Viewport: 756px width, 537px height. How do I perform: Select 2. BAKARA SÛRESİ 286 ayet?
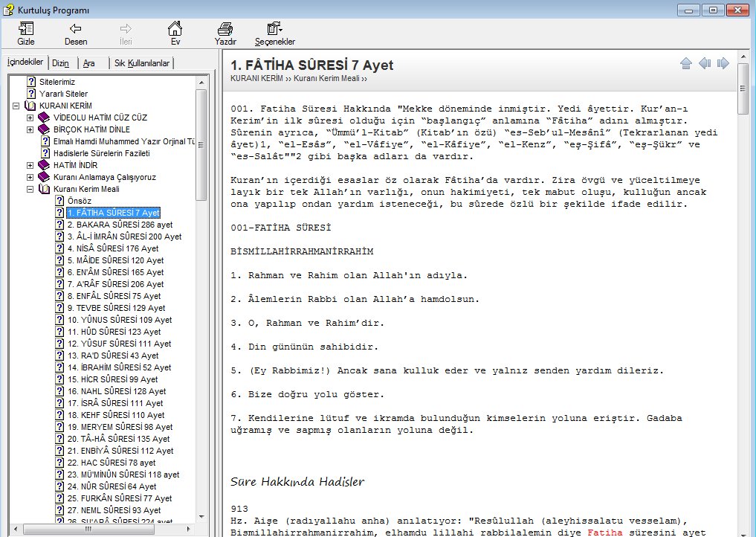[x=120, y=225]
